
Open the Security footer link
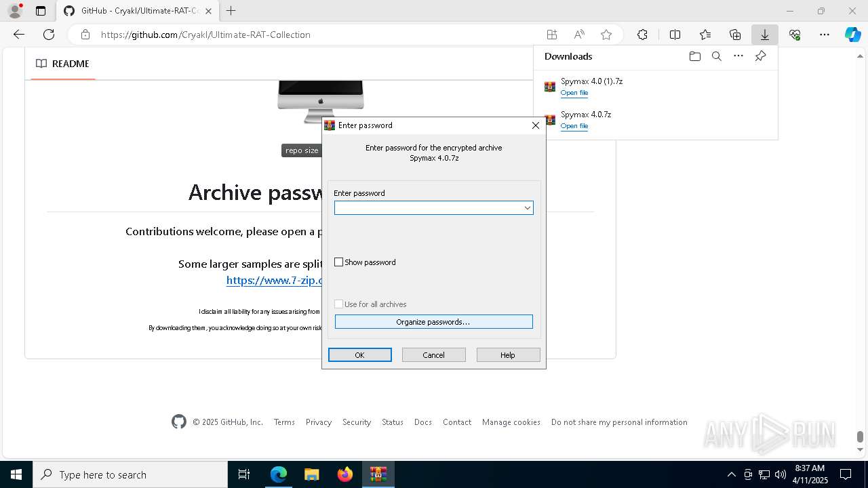pyautogui.click(x=357, y=422)
